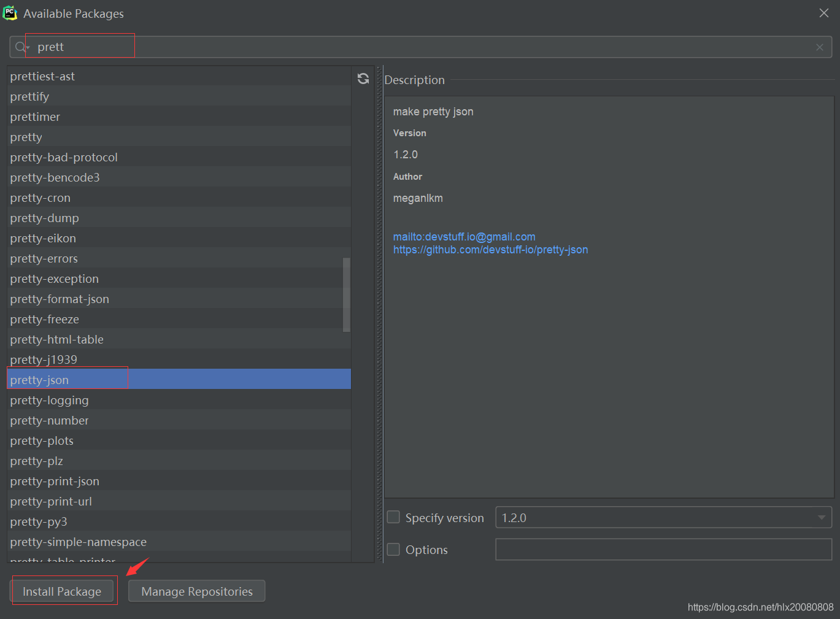Select the pretty-freeze package
Image resolution: width=840 pixels, height=619 pixels.
(x=179, y=319)
